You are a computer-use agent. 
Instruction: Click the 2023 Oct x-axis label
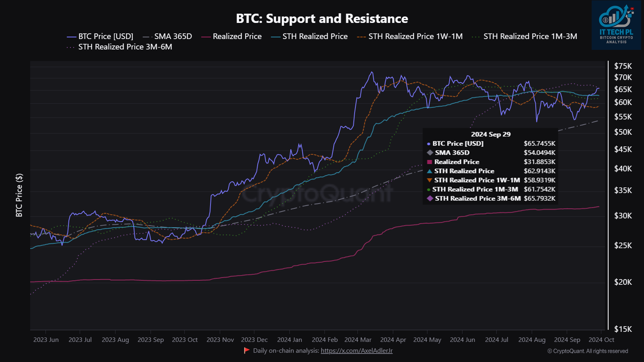click(185, 340)
